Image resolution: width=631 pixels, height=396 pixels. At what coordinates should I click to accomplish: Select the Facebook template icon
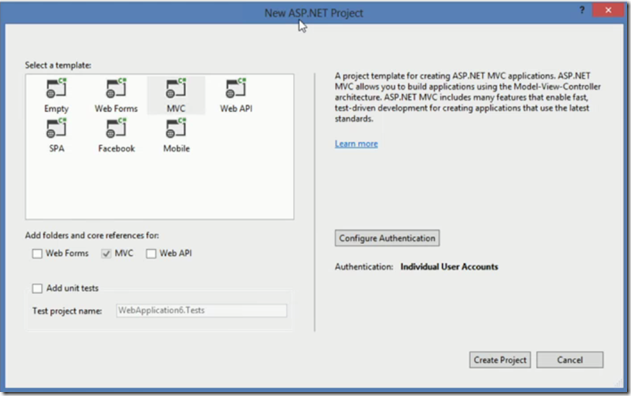[116, 128]
